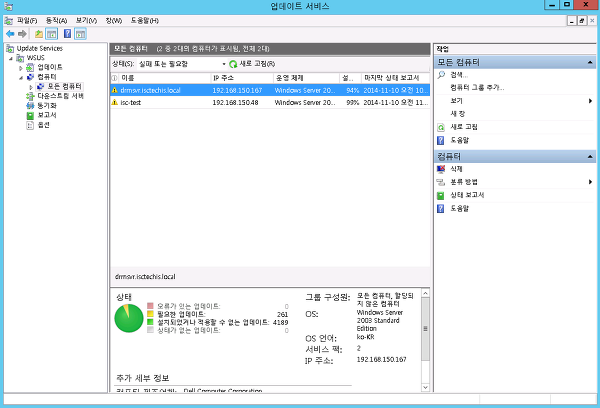
Task: Open the 다운스트림 서버 node
Action: 60,96
